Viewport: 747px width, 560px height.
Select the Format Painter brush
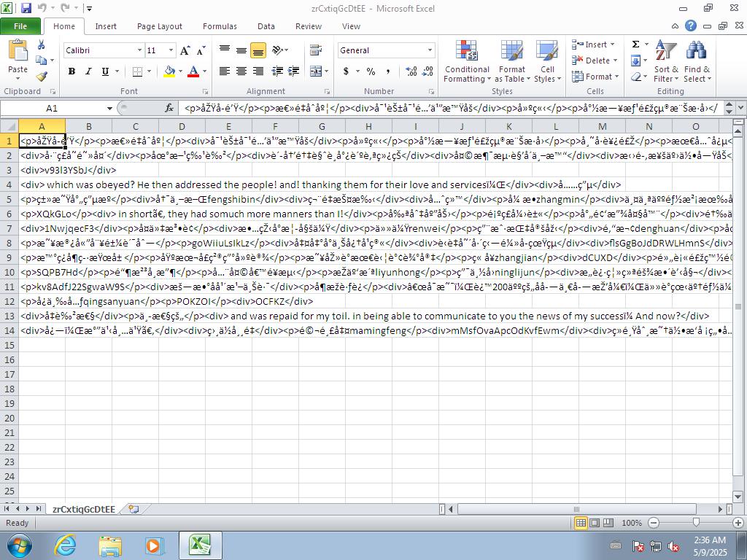[x=42, y=76]
